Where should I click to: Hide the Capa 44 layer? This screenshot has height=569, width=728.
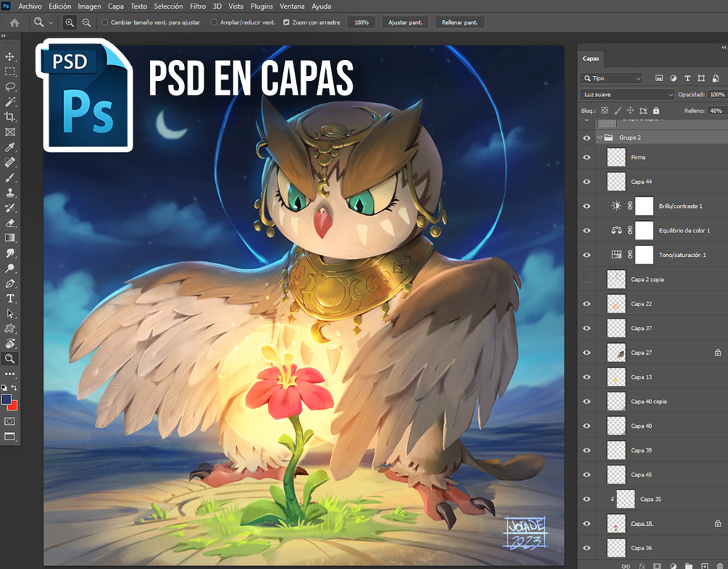click(587, 182)
